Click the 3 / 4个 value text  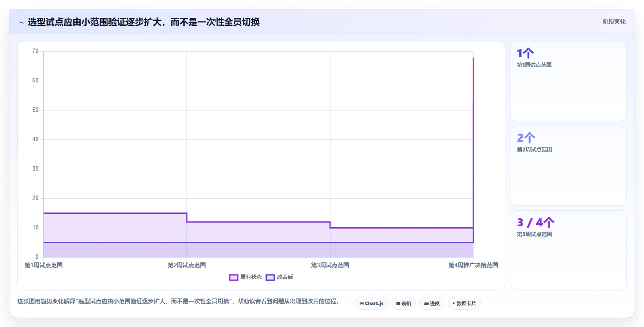pyautogui.click(x=536, y=223)
